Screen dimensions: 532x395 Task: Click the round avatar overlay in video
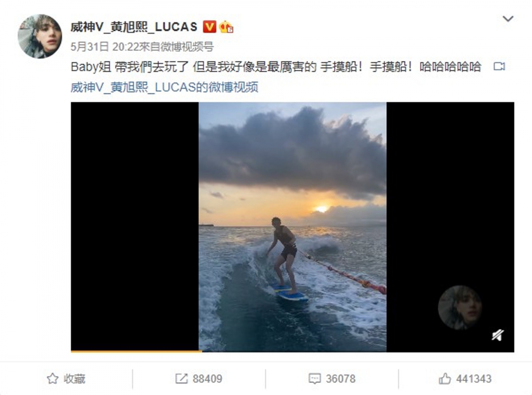click(460, 308)
